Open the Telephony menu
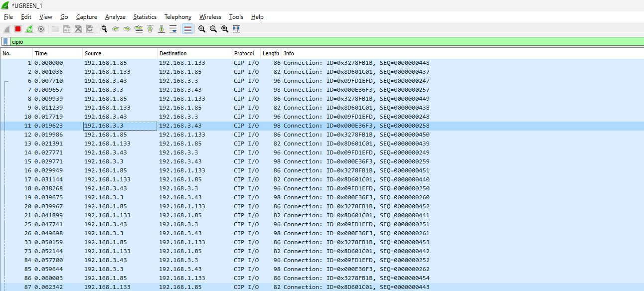 178,17
